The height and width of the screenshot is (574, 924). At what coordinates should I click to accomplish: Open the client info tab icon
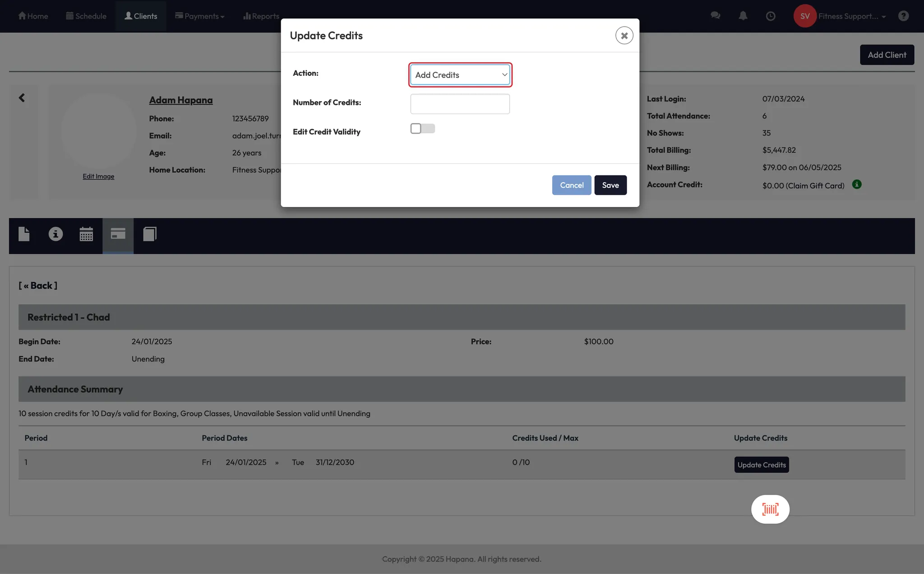pyautogui.click(x=55, y=234)
